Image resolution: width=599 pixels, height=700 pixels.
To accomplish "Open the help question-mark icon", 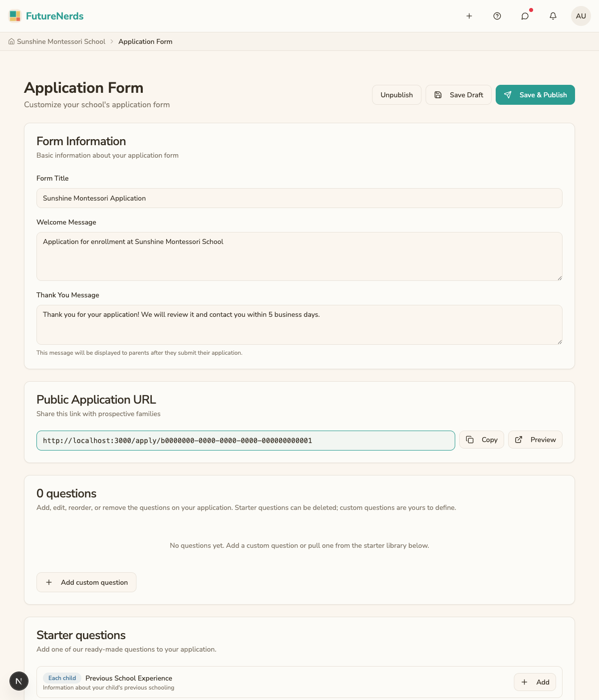I will [497, 16].
